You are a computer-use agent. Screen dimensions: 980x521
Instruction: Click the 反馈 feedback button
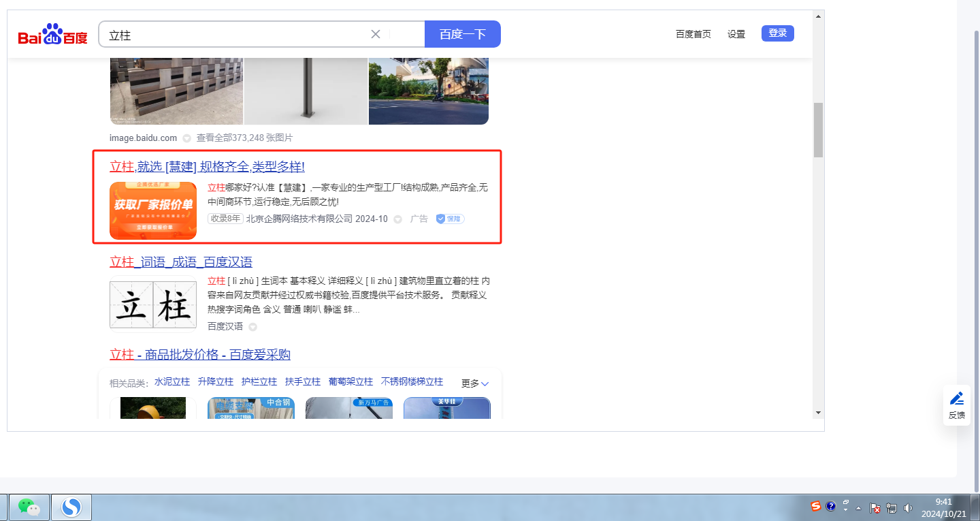[957, 405]
